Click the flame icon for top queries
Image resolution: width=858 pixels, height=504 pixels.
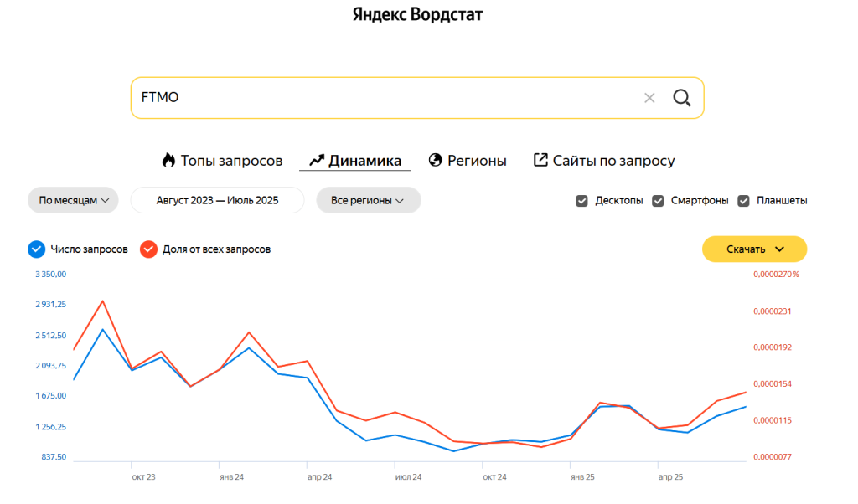pos(168,160)
